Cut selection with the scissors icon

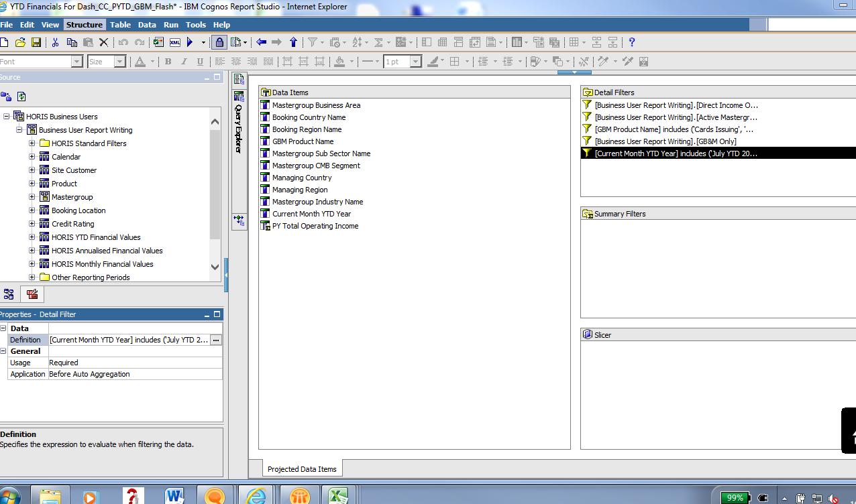point(56,42)
